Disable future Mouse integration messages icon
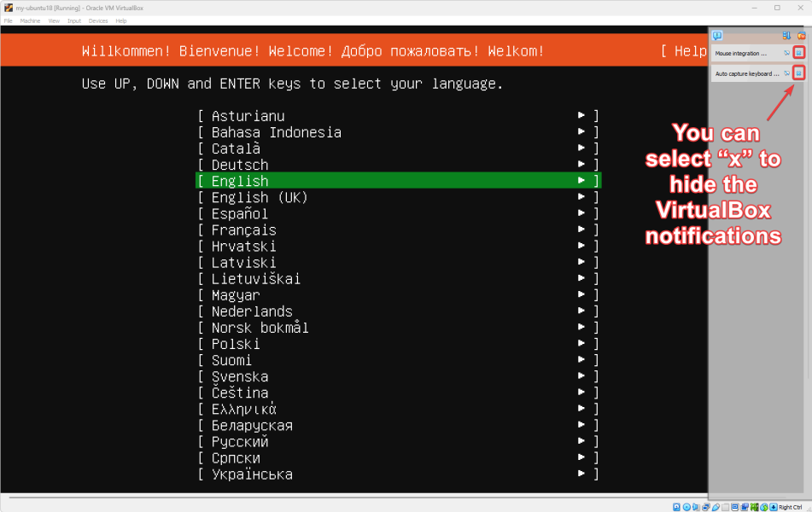812x512 pixels. pos(786,53)
